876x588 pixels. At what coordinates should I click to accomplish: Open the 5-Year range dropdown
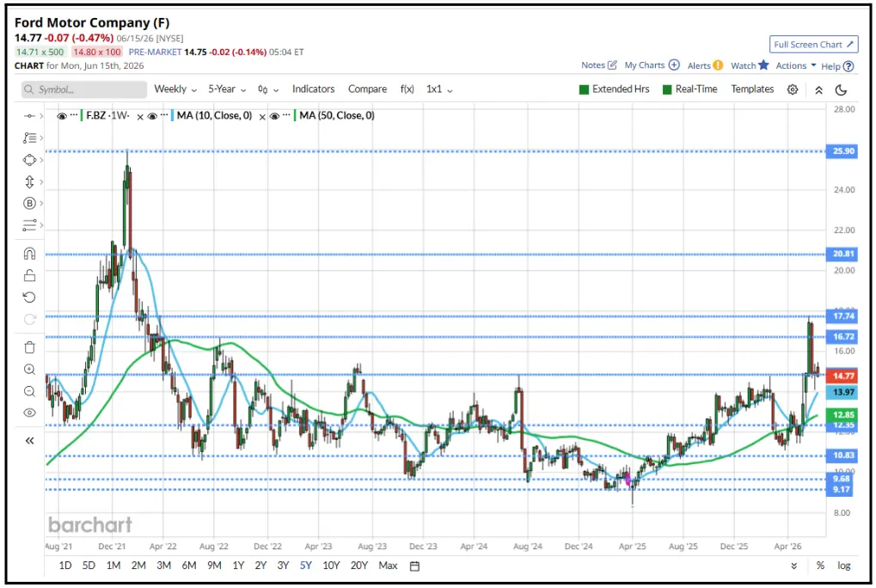[227, 89]
